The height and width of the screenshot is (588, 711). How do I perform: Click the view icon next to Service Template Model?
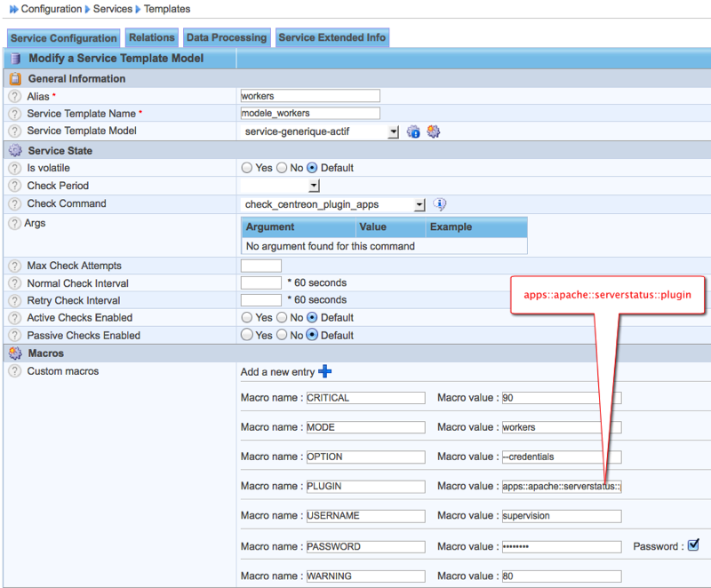(x=413, y=131)
